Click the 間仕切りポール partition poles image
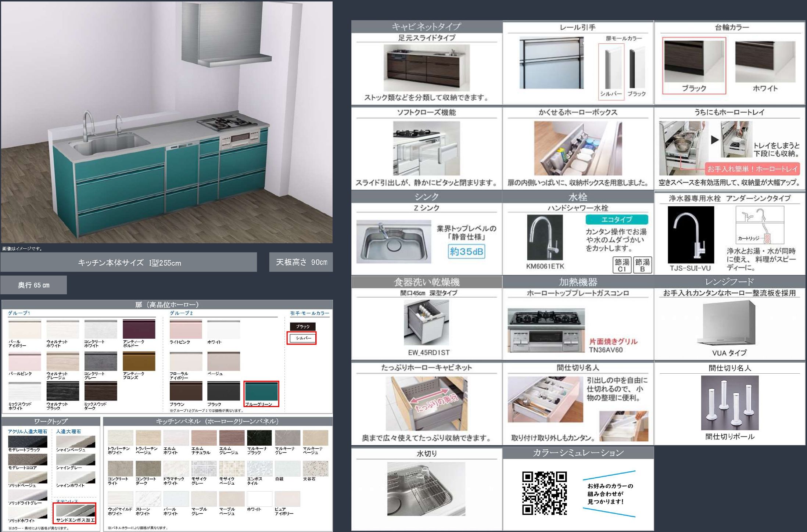807x532 pixels. (x=729, y=402)
